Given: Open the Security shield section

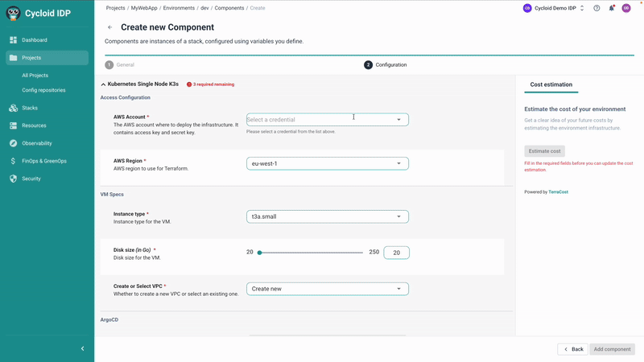Looking at the screenshot, I should pos(14,179).
